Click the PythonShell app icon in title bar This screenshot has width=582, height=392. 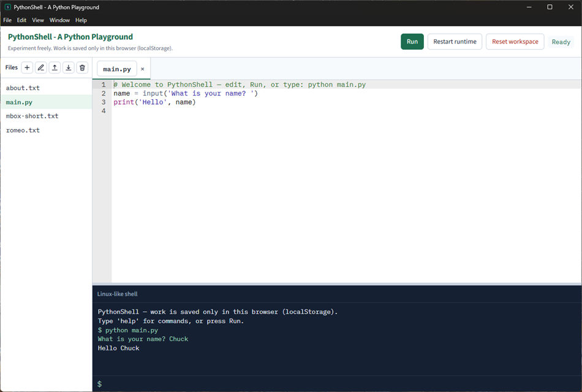pos(7,7)
